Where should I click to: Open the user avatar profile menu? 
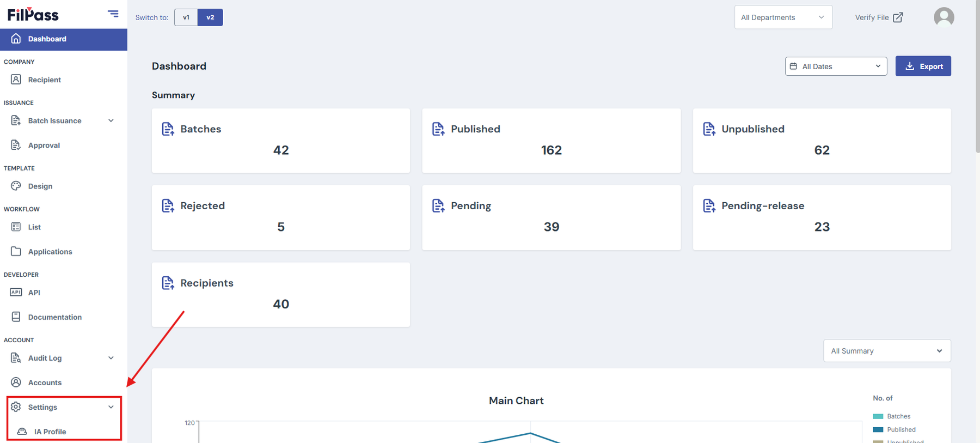(x=944, y=17)
